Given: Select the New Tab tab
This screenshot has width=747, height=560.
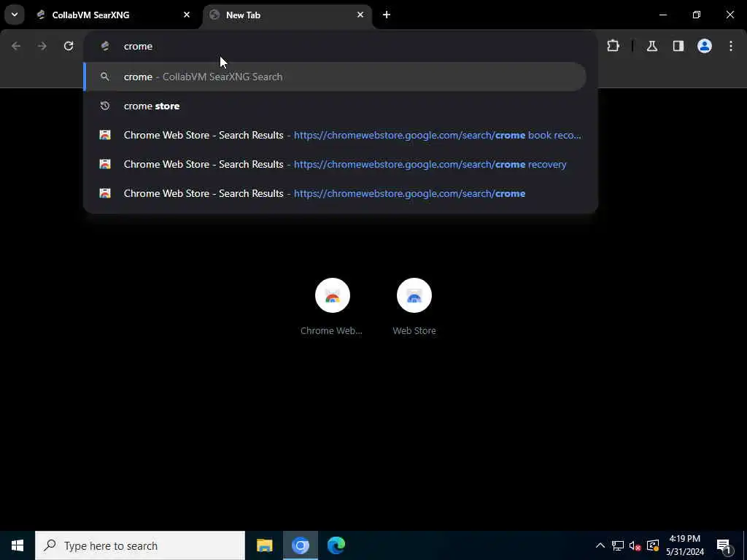Looking at the screenshot, I should pyautogui.click(x=287, y=15).
